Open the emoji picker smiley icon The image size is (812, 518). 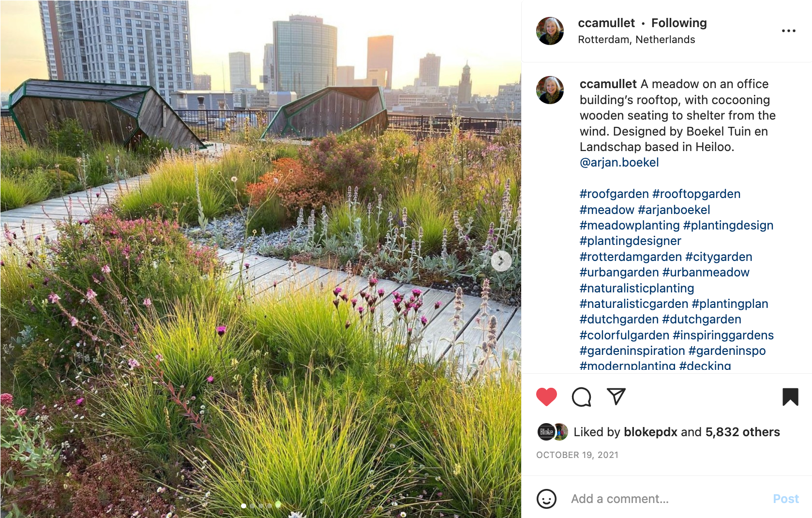[x=546, y=499]
